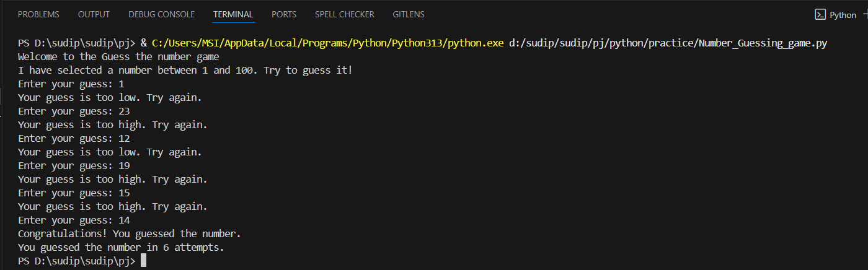The image size is (868, 270).
Task: Focus the terminal cursor at the last prompt
Action: coord(143,261)
